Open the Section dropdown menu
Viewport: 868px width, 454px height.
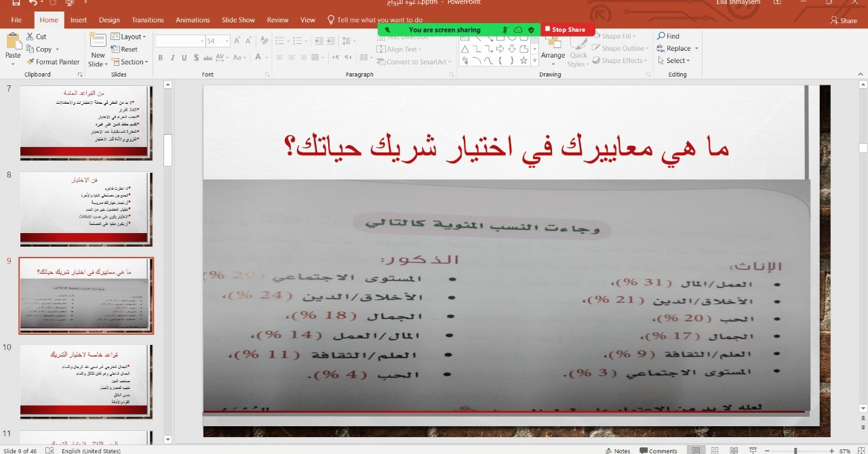click(128, 62)
